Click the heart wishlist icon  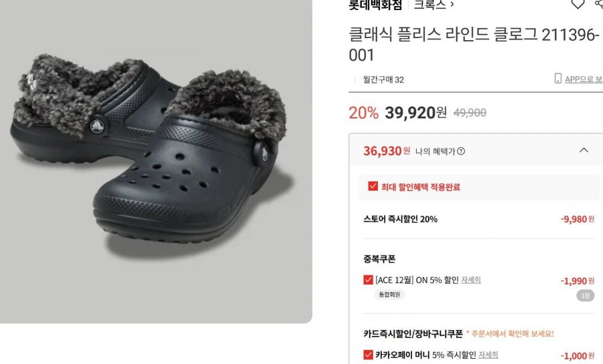[578, 4]
